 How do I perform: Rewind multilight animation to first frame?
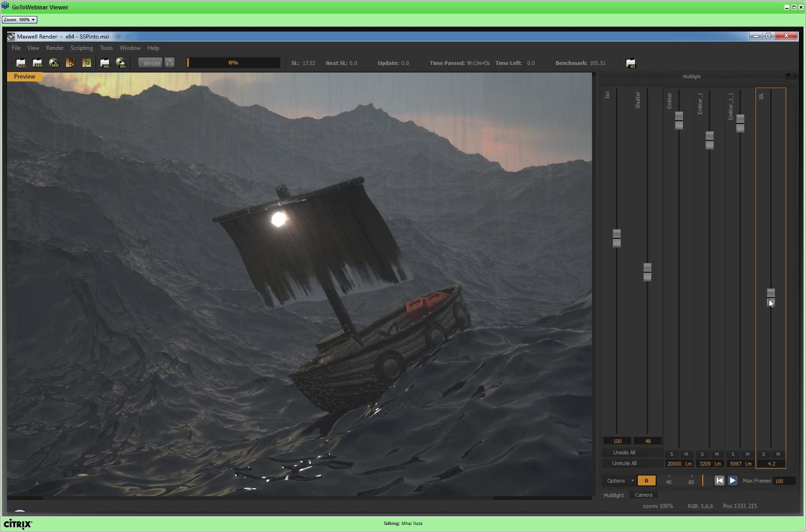719,481
